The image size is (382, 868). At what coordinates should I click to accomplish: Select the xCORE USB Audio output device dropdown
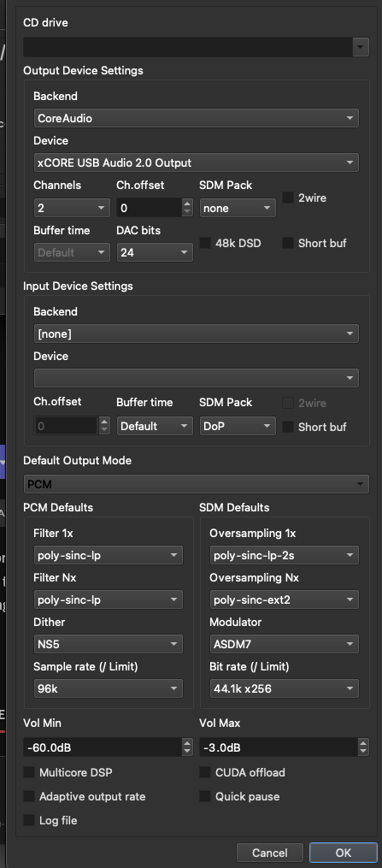[196, 162]
